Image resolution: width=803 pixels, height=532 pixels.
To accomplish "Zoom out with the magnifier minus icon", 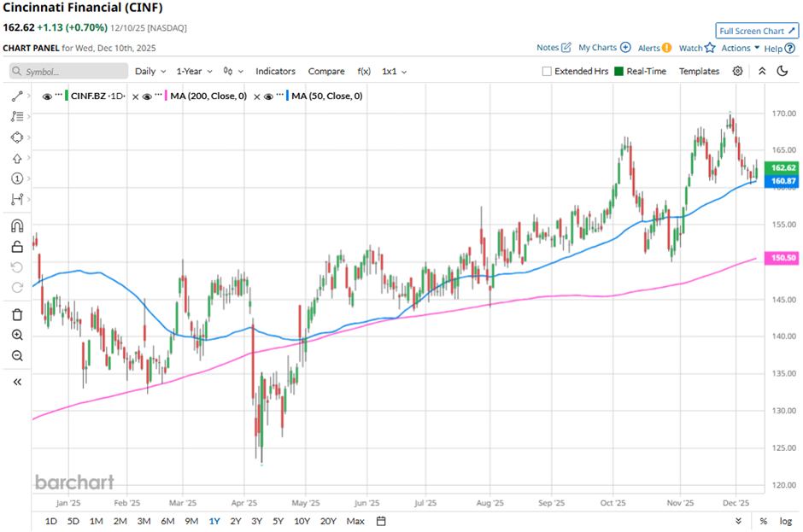I will [17, 355].
